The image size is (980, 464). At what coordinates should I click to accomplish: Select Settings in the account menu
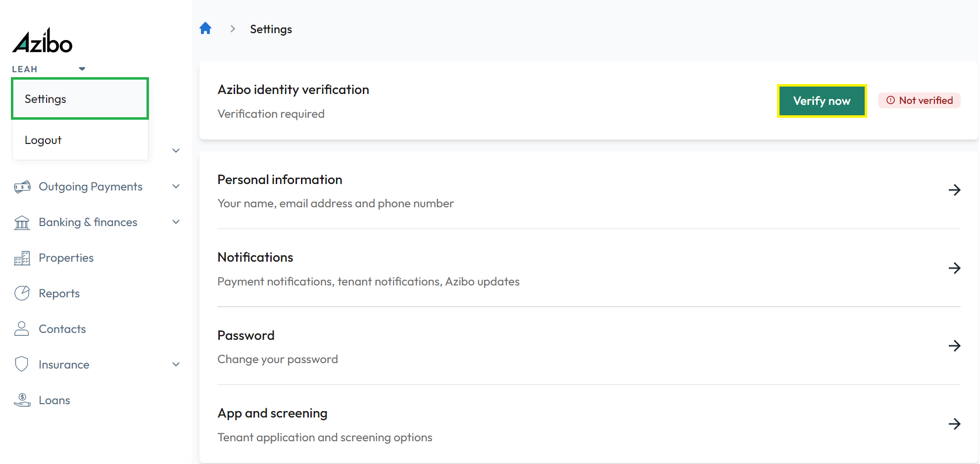tap(80, 99)
